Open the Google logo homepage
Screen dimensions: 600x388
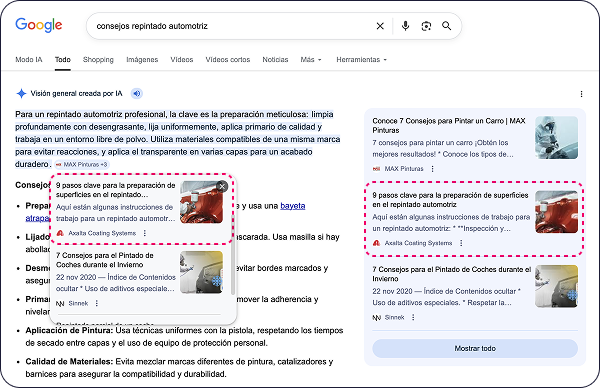[x=39, y=25]
